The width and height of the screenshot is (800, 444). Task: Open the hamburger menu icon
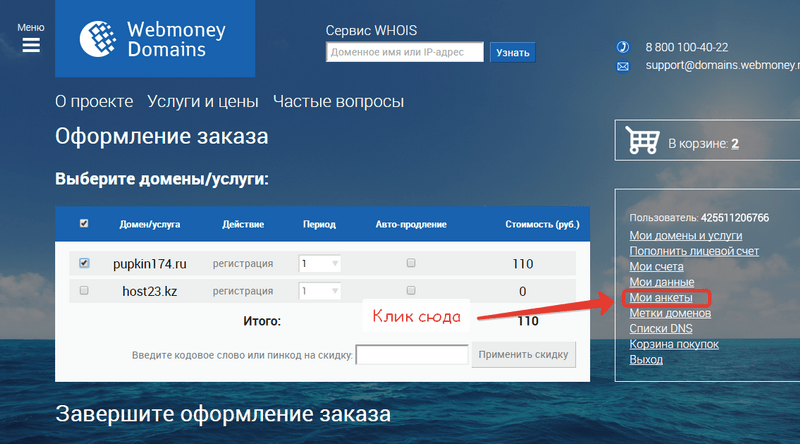coord(31,44)
